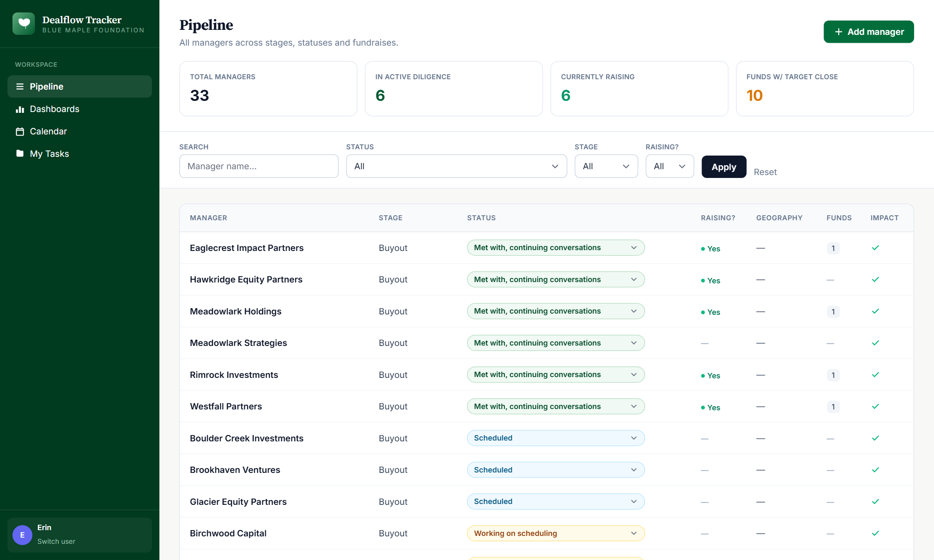Click the Pipeline list icon in sidebar
This screenshot has width=934, height=560.
point(20,87)
